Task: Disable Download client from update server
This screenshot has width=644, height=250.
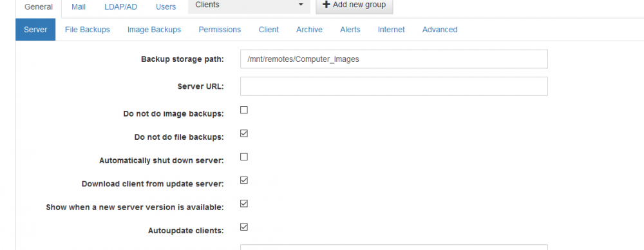Action: [244, 180]
